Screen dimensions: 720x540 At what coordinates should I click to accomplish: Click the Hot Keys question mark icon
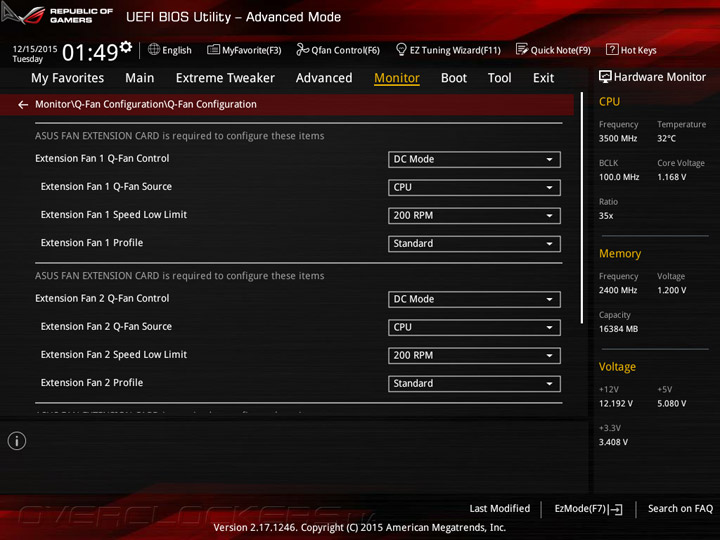tap(612, 50)
